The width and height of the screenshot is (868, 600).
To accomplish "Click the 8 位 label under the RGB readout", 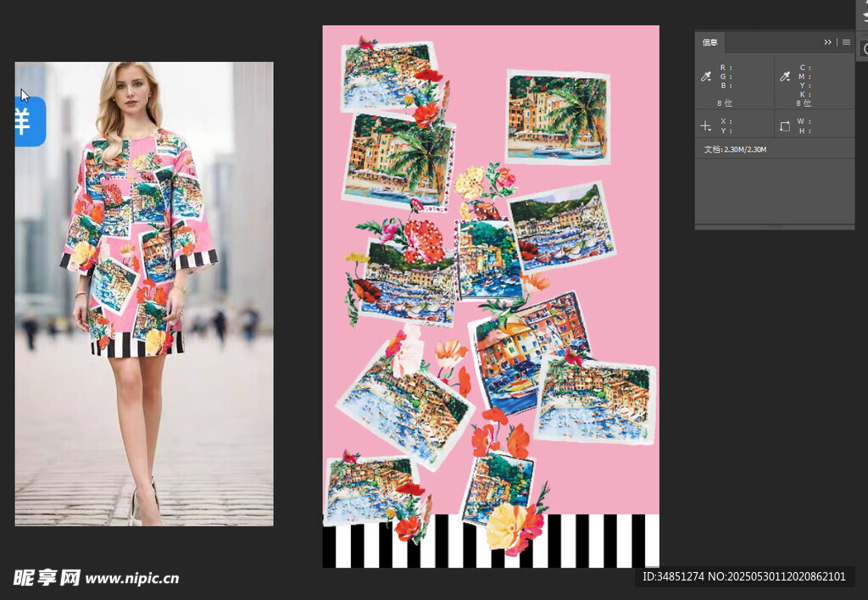I will pos(724,103).
